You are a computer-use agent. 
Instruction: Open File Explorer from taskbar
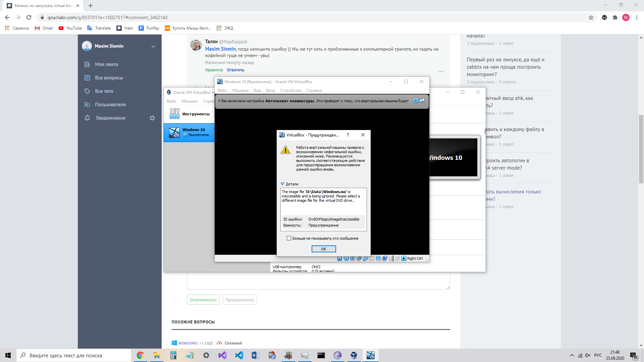point(157,355)
